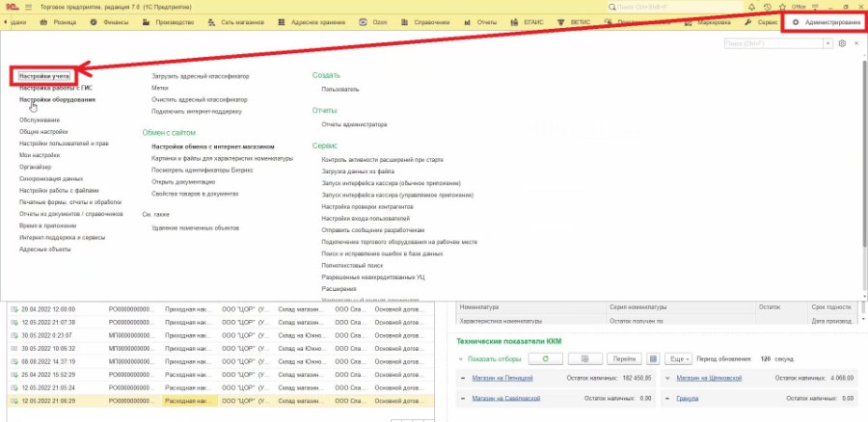
Task: Expand the Показать отборы section
Action: pos(490,359)
